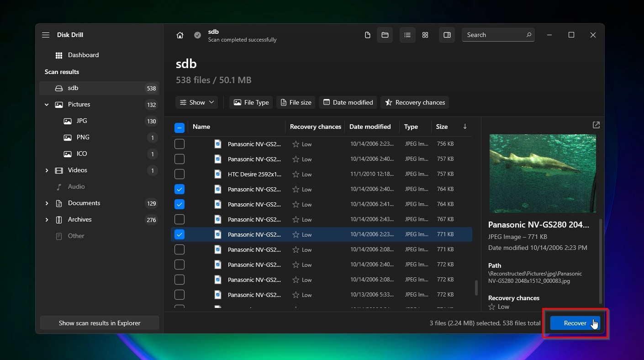This screenshot has height=360, width=644.
Task: Click the star beside Recovery chances Low in preview
Action: pos(492,307)
